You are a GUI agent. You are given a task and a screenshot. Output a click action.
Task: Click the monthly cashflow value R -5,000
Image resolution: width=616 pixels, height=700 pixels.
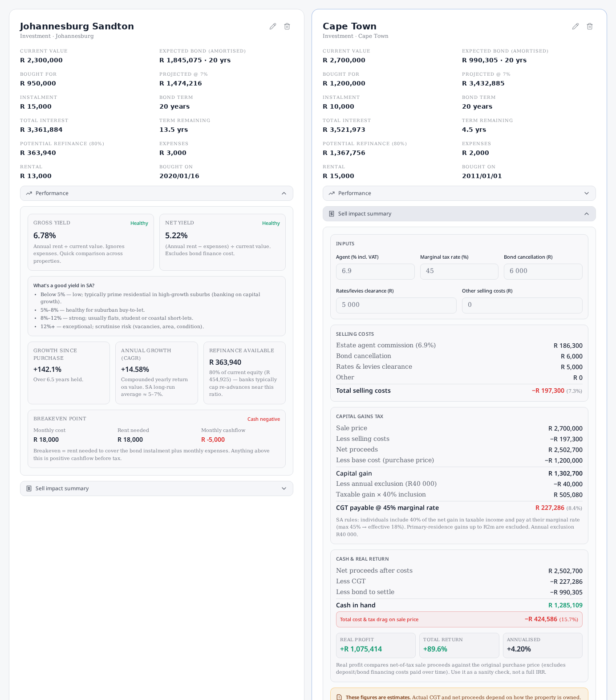213,440
